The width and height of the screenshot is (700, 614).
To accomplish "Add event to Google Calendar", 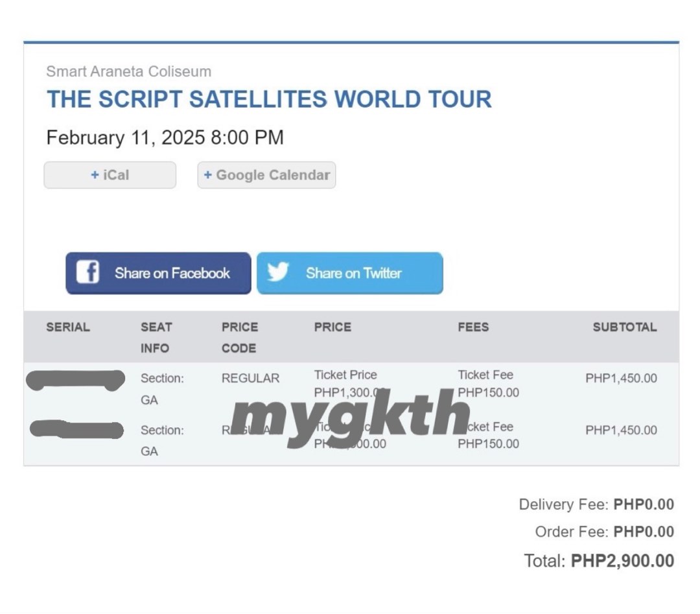I will [x=266, y=175].
